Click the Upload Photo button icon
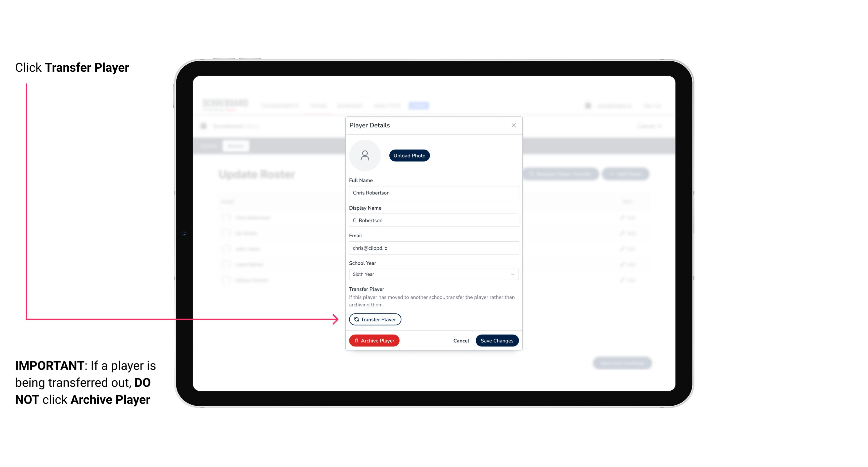 (409, 155)
